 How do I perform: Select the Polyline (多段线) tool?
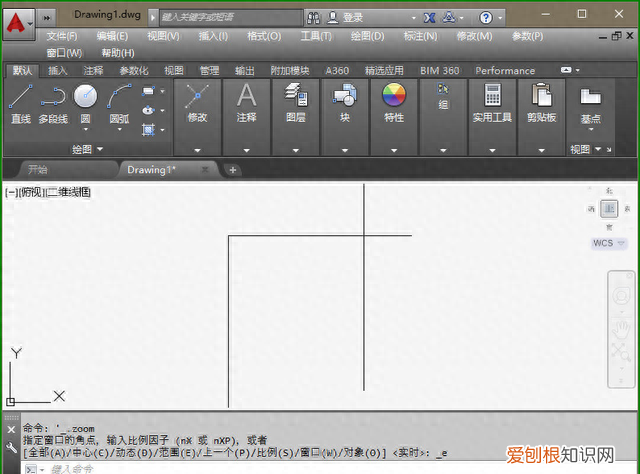coord(52,102)
